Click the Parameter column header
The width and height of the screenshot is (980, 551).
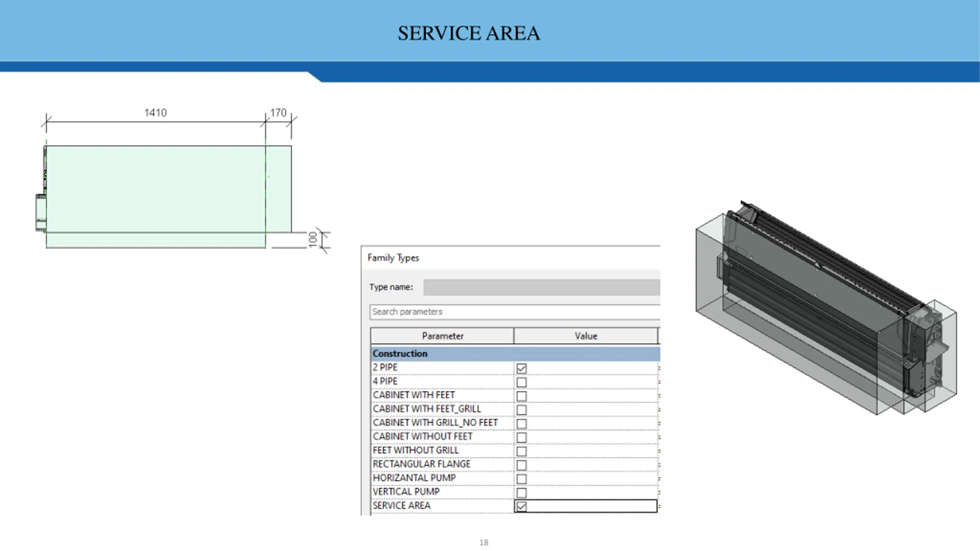[442, 336]
